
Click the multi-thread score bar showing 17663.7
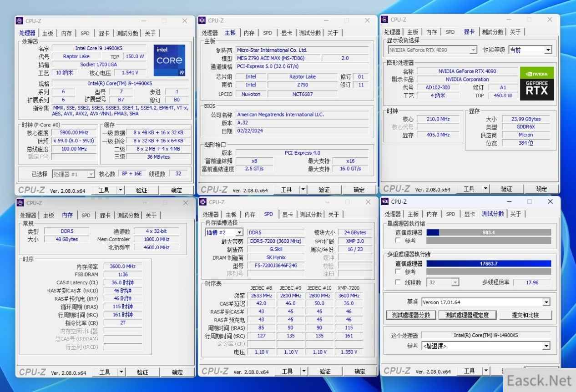(489, 263)
